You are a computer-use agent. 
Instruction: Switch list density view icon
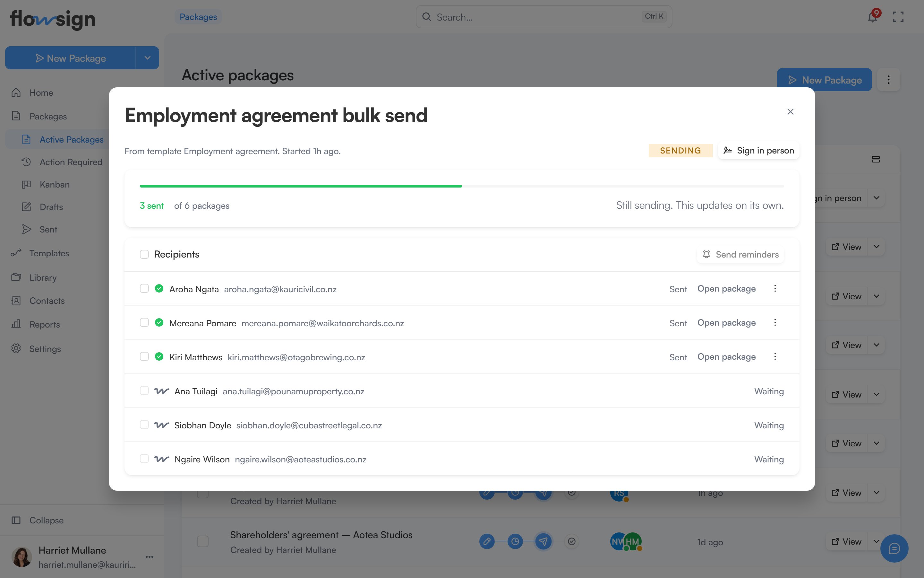[x=876, y=159]
